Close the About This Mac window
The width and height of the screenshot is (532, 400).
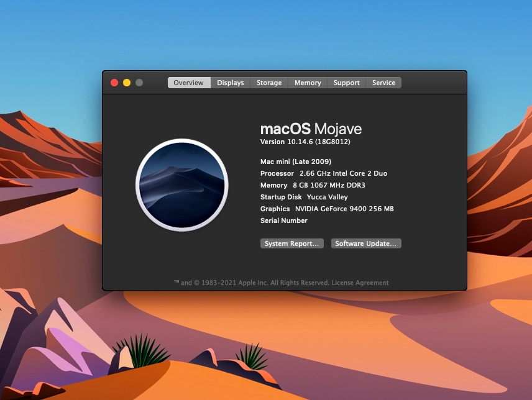click(114, 83)
